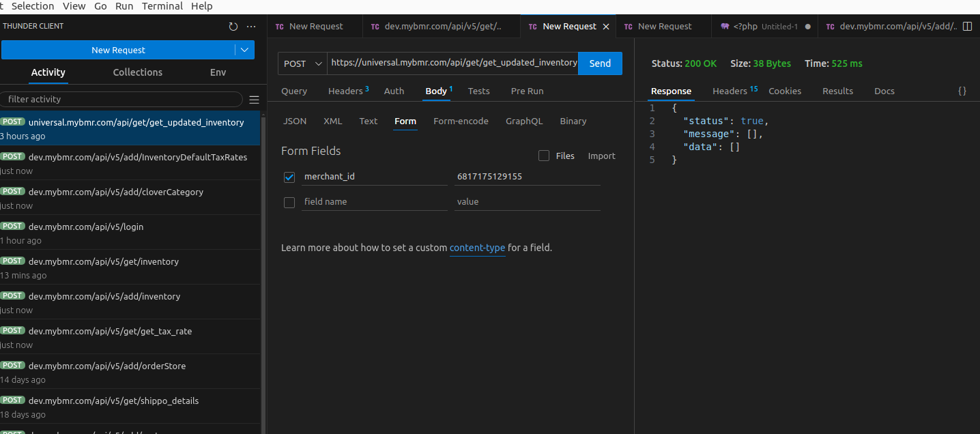Open the POST method dropdown
Viewport: 980px width, 434px height.
302,63
